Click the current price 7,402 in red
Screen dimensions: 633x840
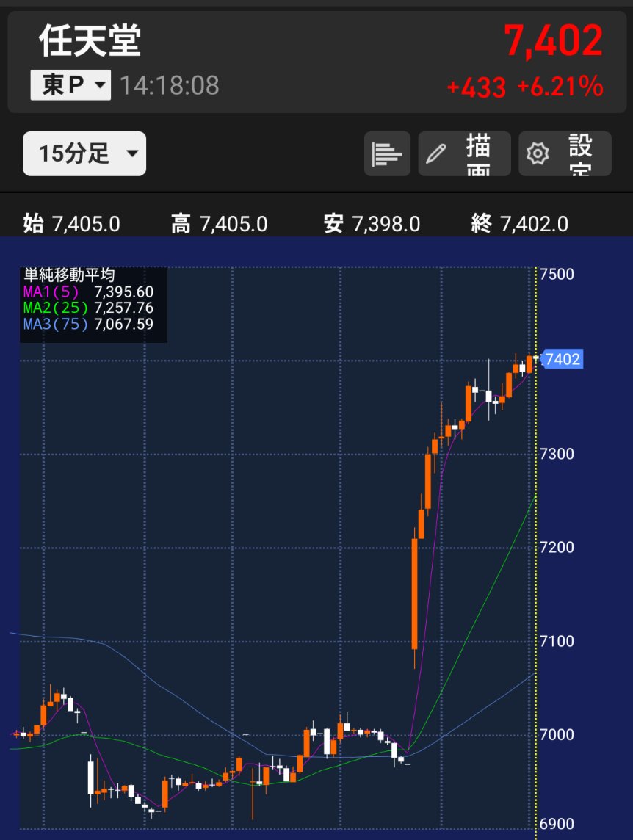click(554, 40)
